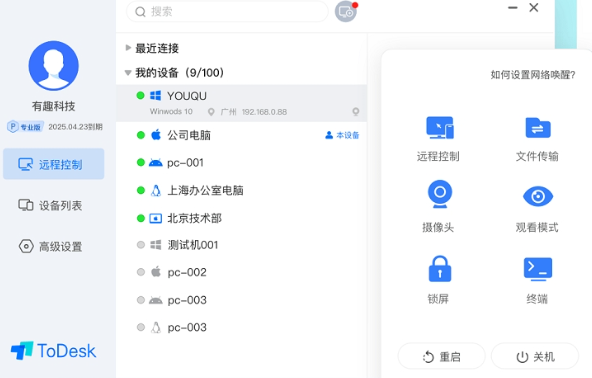Click the Apple icon of 公司电脑
Image resolution: width=592 pixels, height=378 pixels.
point(156,134)
